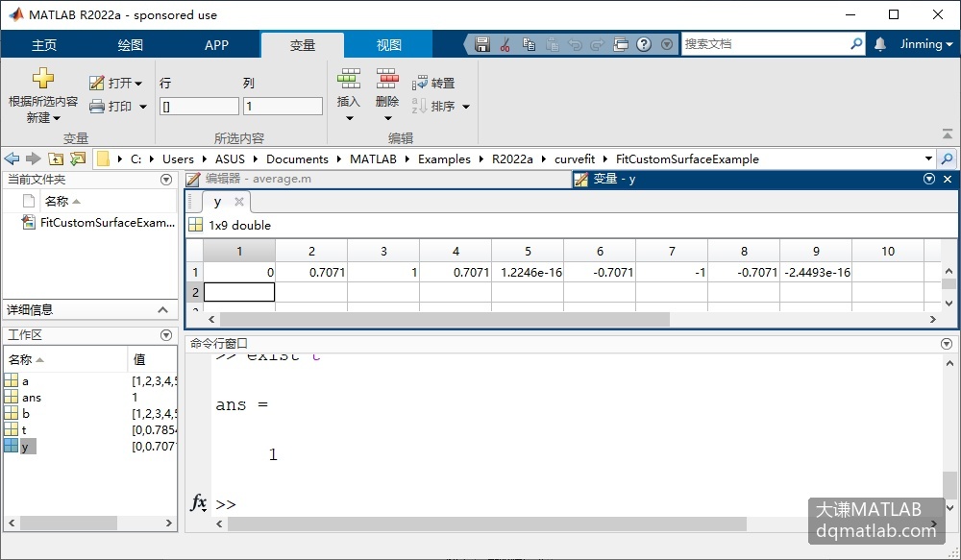Click the Print icon in ribbon

97,107
